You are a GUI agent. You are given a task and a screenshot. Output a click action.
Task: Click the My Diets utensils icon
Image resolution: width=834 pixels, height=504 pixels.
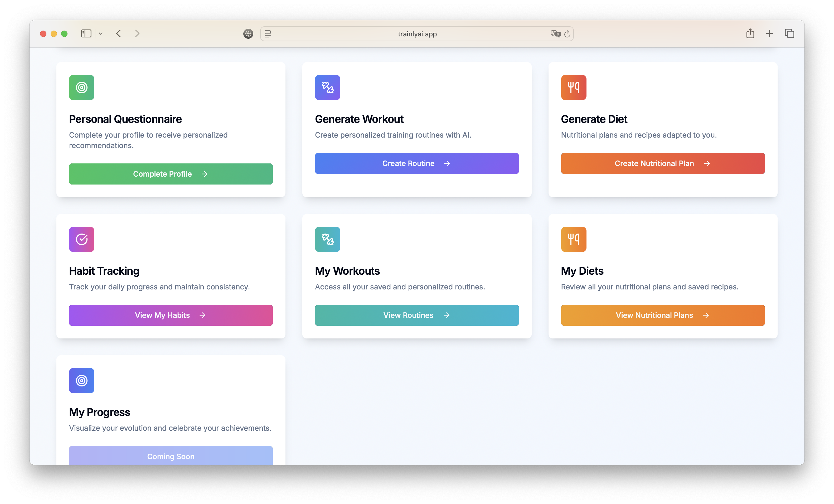pyautogui.click(x=573, y=239)
